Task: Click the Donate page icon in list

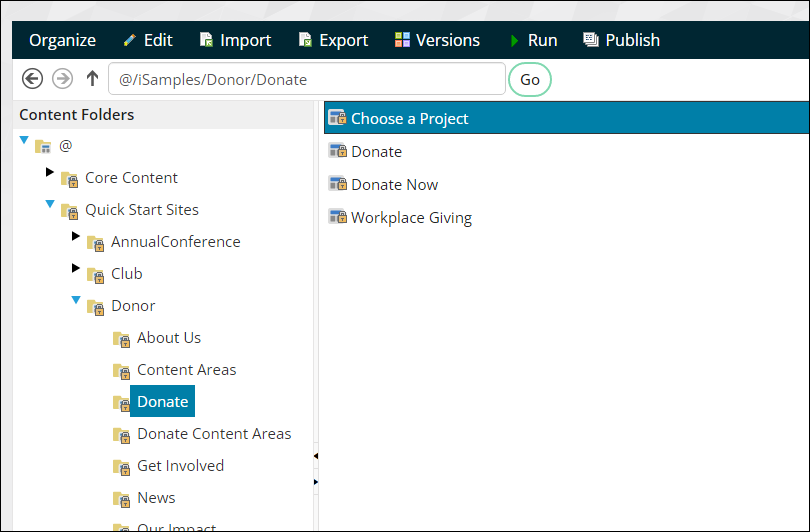Action: coord(338,150)
